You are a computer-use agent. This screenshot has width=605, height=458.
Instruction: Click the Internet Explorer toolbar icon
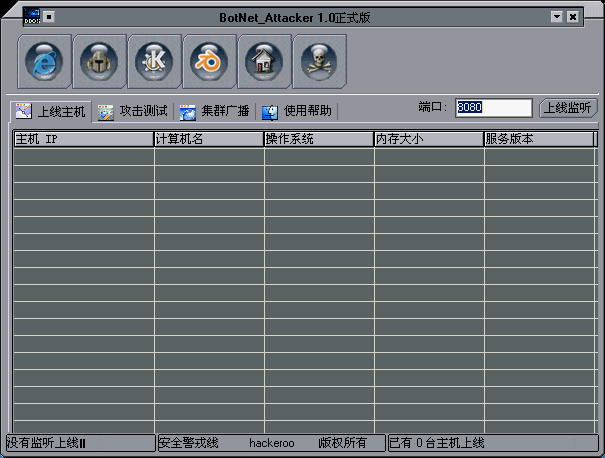click(45, 60)
